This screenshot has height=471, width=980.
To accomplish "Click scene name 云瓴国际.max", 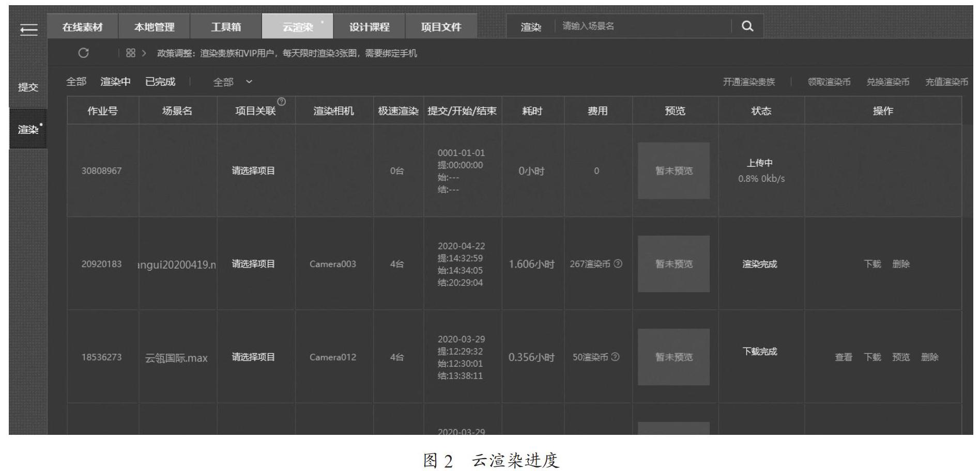I will (x=176, y=358).
